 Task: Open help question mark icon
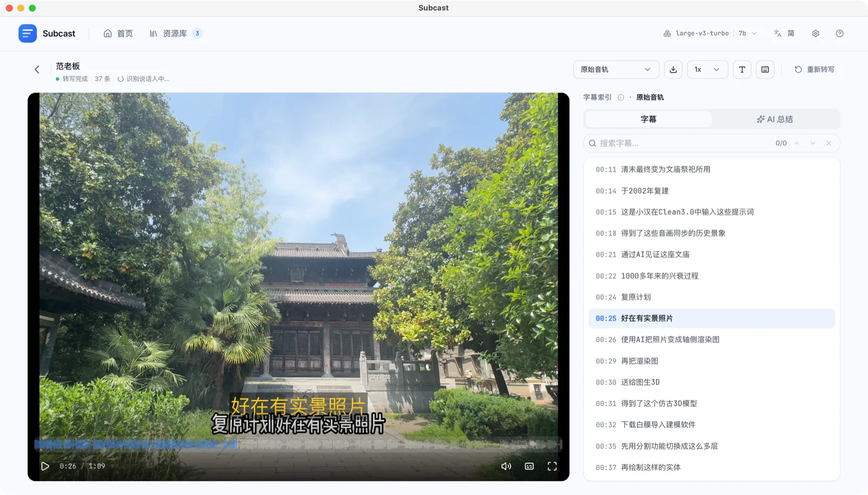coord(840,34)
